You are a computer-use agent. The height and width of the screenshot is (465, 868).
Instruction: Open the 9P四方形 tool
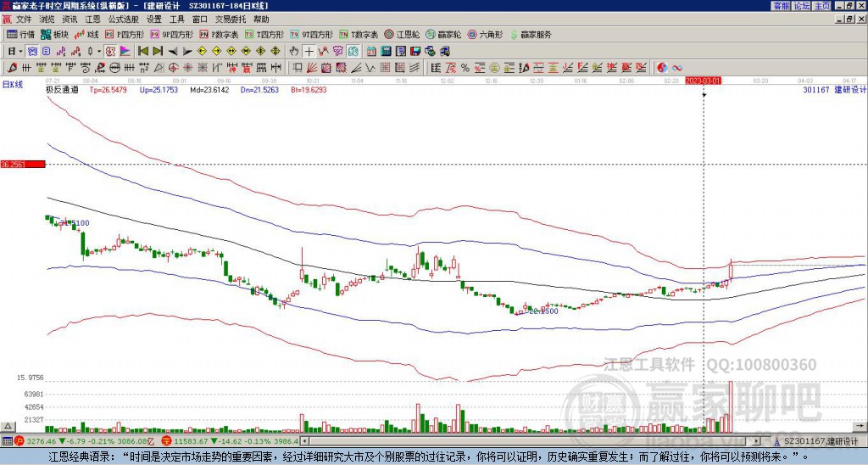pyautogui.click(x=171, y=34)
